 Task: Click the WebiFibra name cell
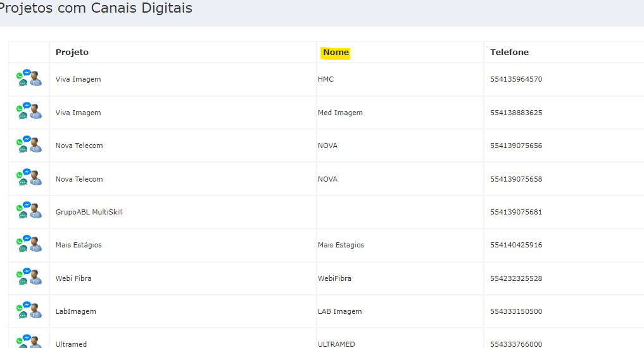[x=334, y=278]
